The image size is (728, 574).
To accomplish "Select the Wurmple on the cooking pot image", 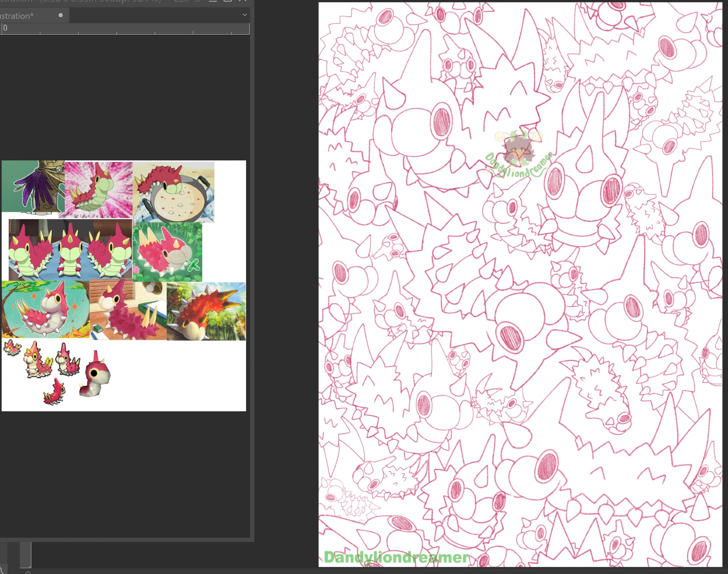I will coord(174,192).
